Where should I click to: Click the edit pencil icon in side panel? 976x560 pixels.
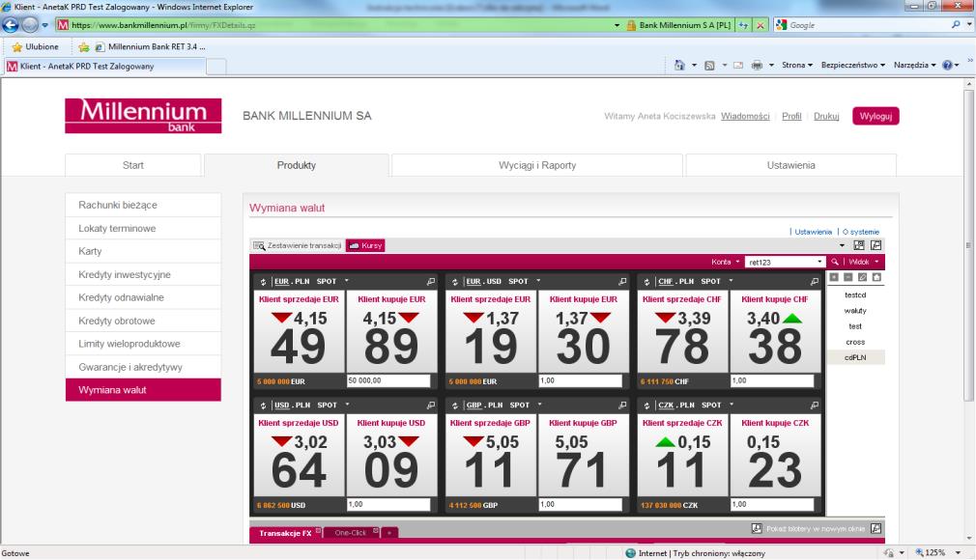[x=862, y=277]
